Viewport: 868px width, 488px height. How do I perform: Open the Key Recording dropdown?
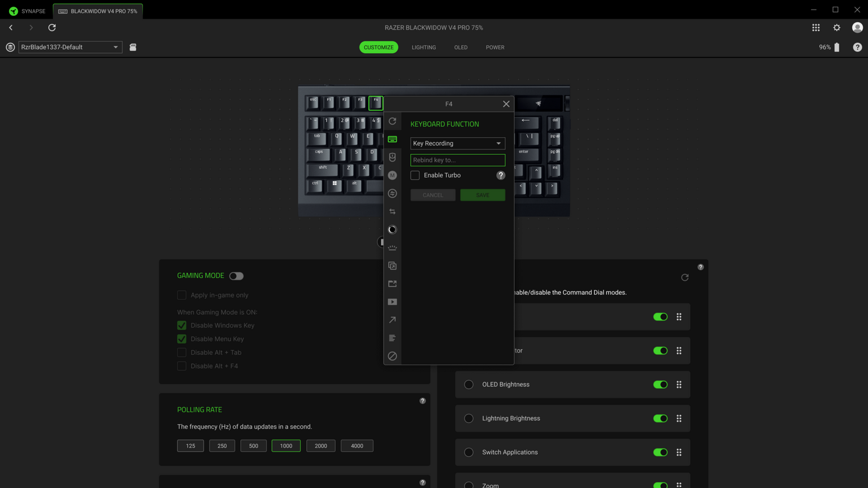457,143
